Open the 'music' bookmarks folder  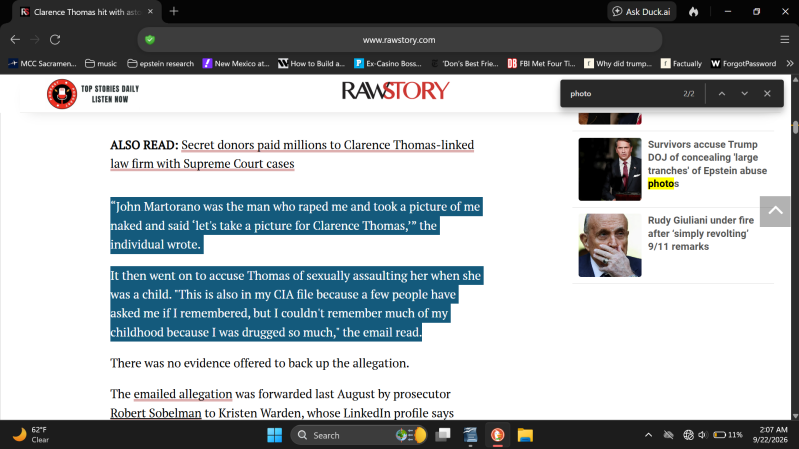tap(101, 64)
